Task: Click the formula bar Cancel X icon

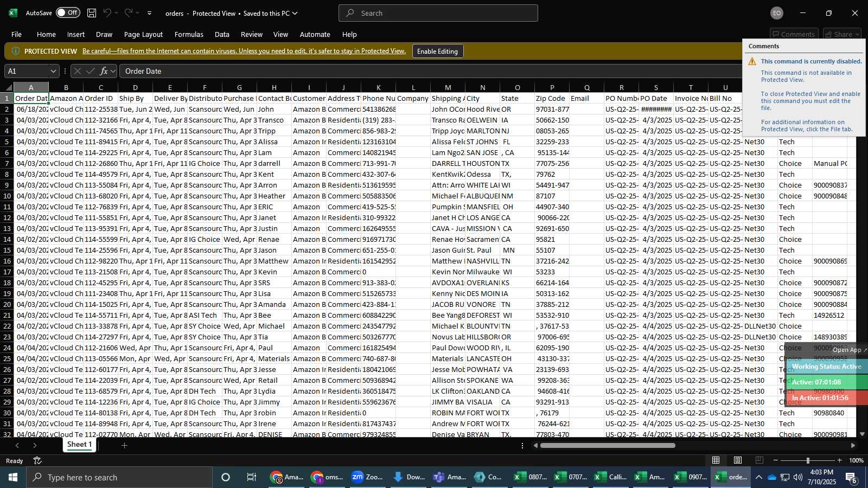Action: click(x=78, y=71)
